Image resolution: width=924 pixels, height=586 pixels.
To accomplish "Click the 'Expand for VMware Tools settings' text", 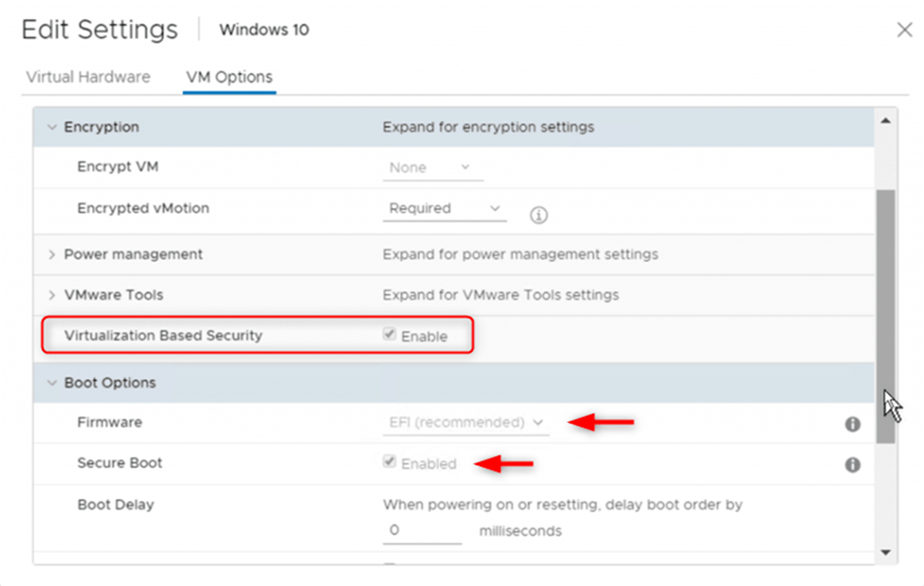I will [501, 295].
